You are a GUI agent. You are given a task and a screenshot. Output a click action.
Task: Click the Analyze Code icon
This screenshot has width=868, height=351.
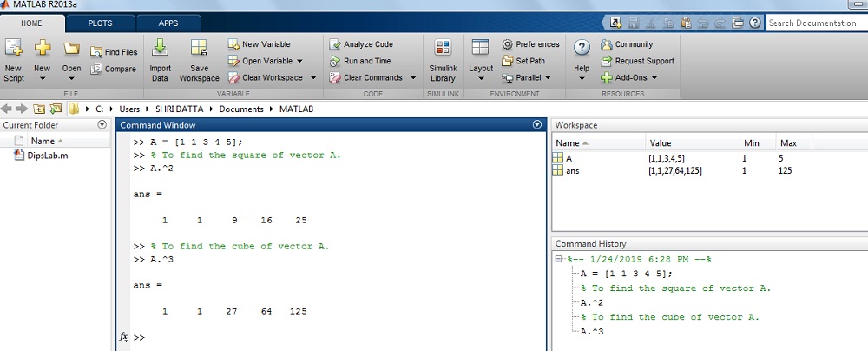click(x=335, y=44)
